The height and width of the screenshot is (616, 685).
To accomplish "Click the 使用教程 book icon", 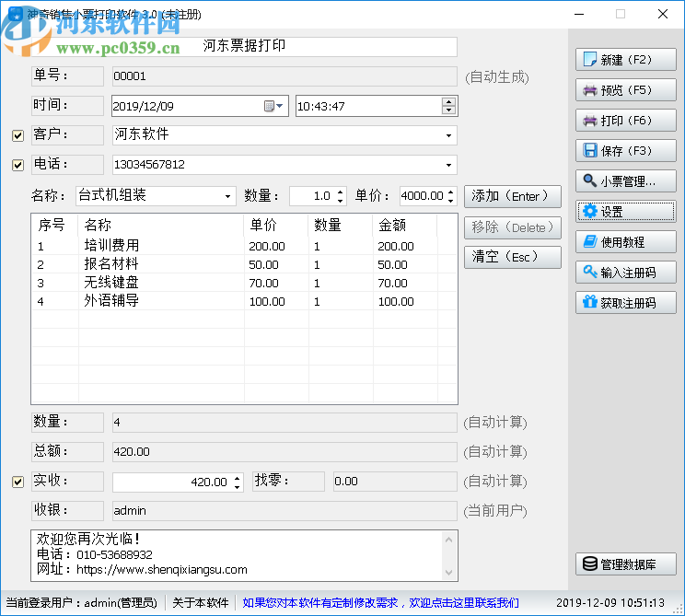I will 590,241.
